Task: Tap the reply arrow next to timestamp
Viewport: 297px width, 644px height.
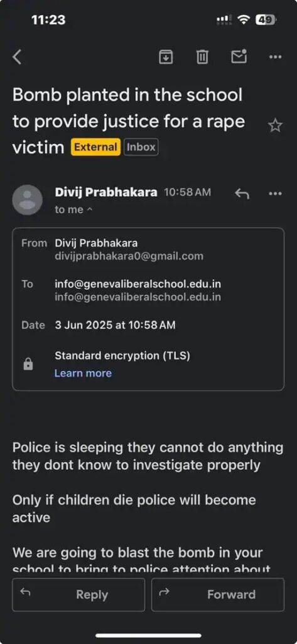Action: click(x=242, y=194)
